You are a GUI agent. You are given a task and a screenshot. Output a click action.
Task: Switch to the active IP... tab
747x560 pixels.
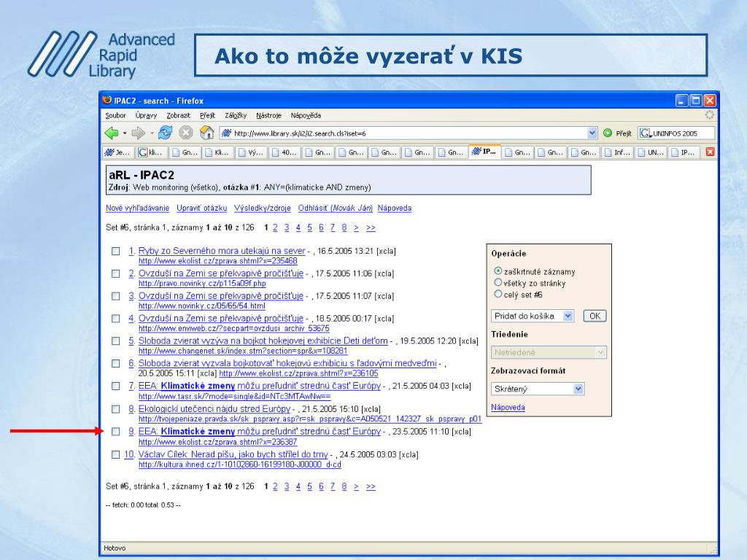(484, 152)
